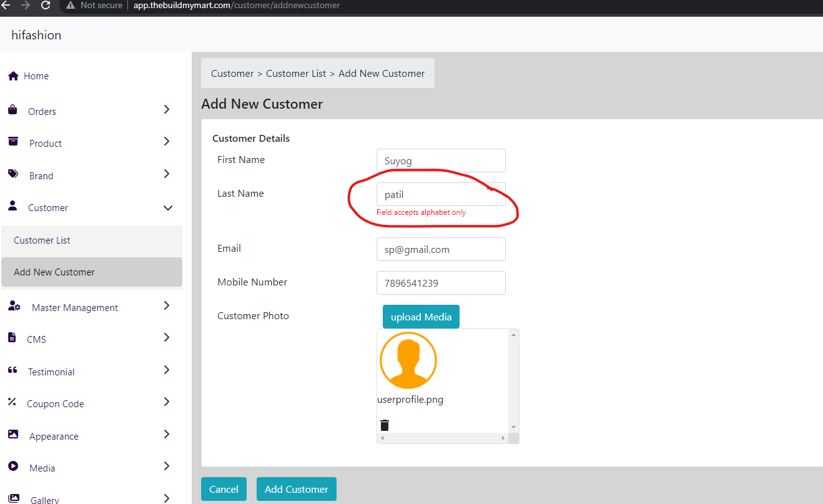The height and width of the screenshot is (504, 823).
Task: Open the Testimonial menu label
Action: [51, 372]
